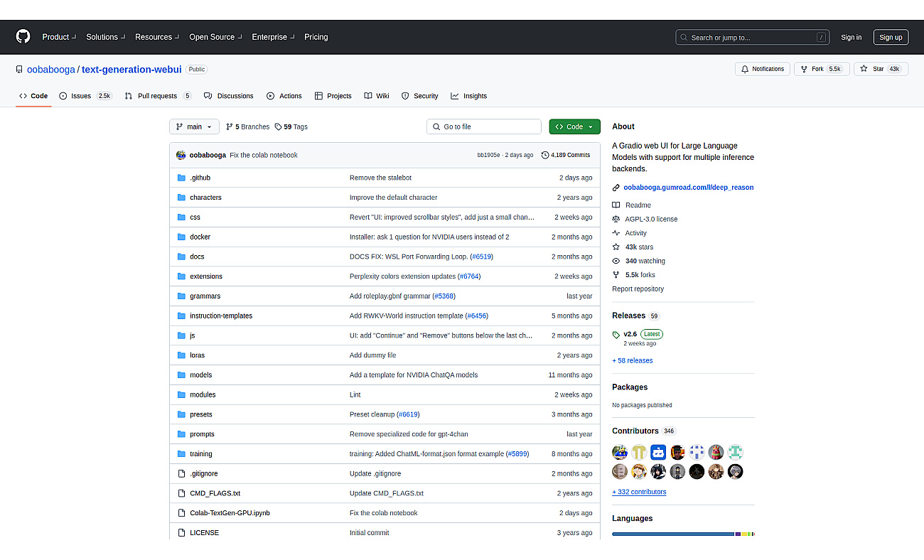Click the Activity pulse icon
This screenshot has width=924, height=560.
[x=616, y=233]
